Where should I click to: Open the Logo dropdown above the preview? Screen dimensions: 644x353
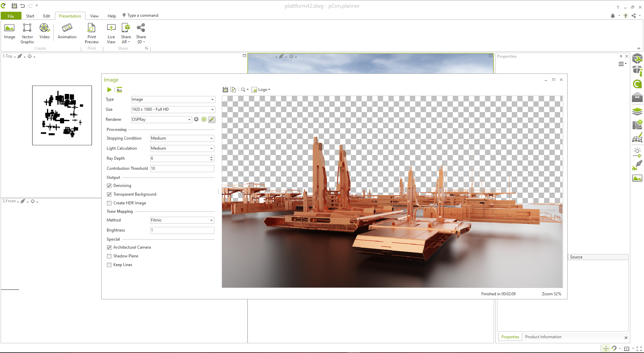tap(261, 90)
